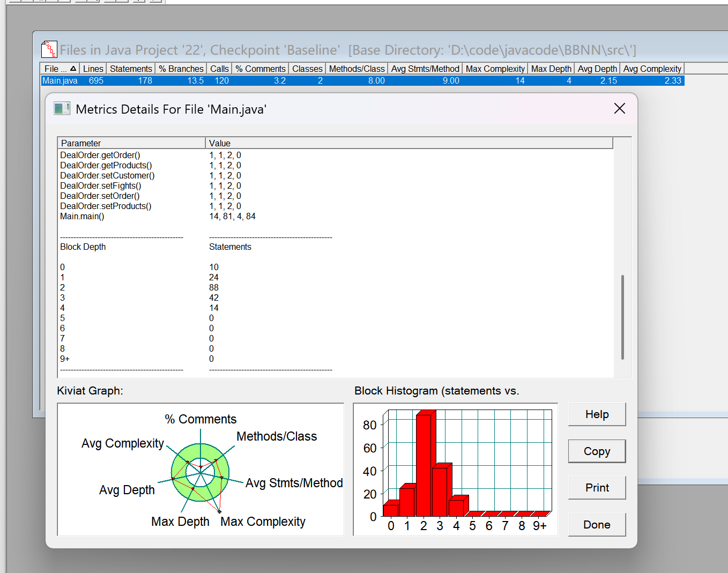Click the Parameter column header in details
The image size is (728, 573).
pyautogui.click(x=131, y=143)
